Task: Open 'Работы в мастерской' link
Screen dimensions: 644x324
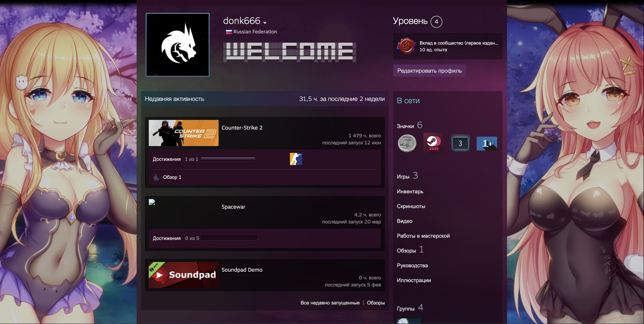Action: 423,236
